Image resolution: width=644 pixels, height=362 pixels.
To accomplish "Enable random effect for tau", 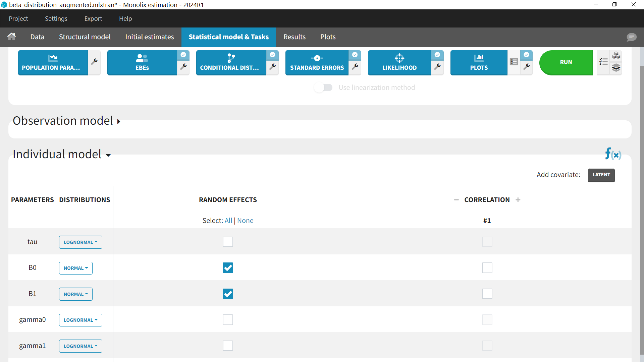I will tap(228, 242).
